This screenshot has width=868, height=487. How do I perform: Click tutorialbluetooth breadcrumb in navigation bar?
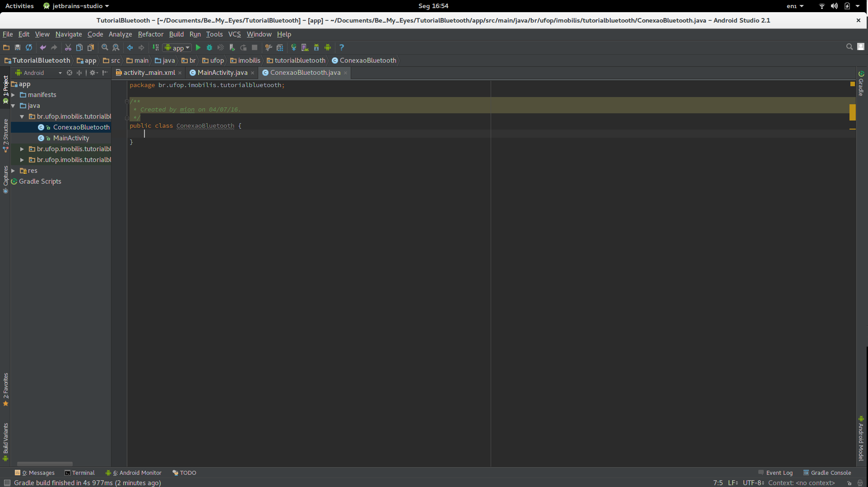pyautogui.click(x=296, y=60)
